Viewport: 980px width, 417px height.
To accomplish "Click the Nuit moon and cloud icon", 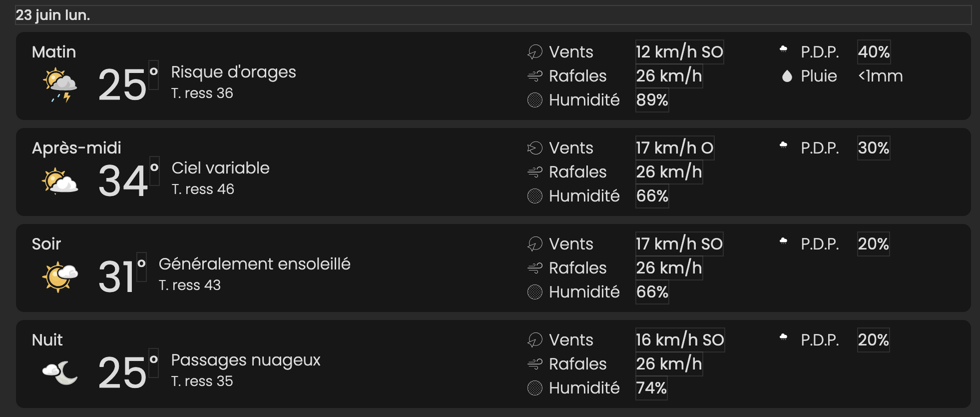I will pos(60,373).
